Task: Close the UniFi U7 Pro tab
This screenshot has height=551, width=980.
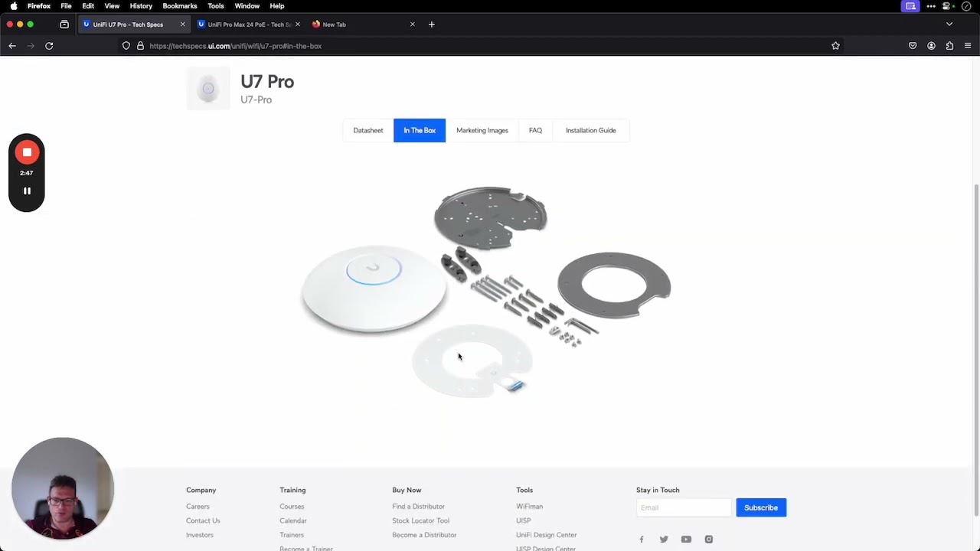Action: tap(182, 24)
